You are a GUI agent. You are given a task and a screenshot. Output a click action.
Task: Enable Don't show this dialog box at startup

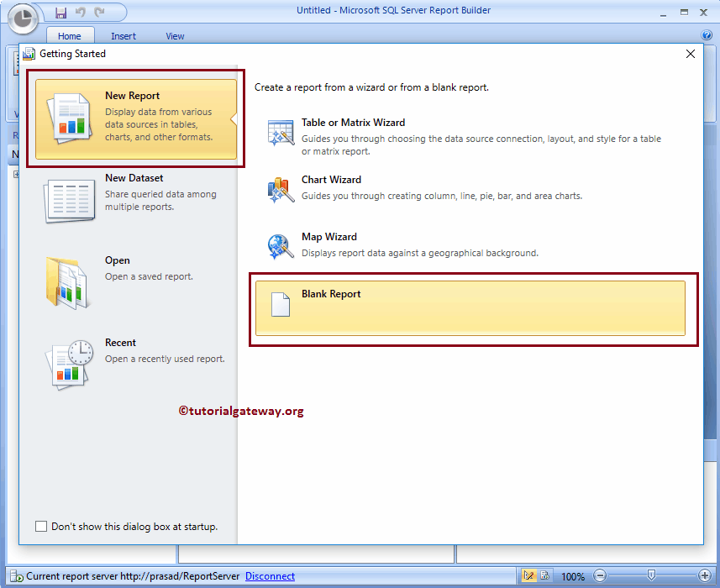click(41, 526)
